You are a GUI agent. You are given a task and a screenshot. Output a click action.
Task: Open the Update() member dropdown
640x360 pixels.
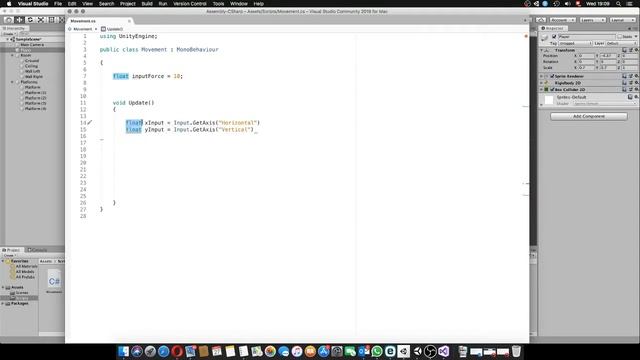(112, 29)
